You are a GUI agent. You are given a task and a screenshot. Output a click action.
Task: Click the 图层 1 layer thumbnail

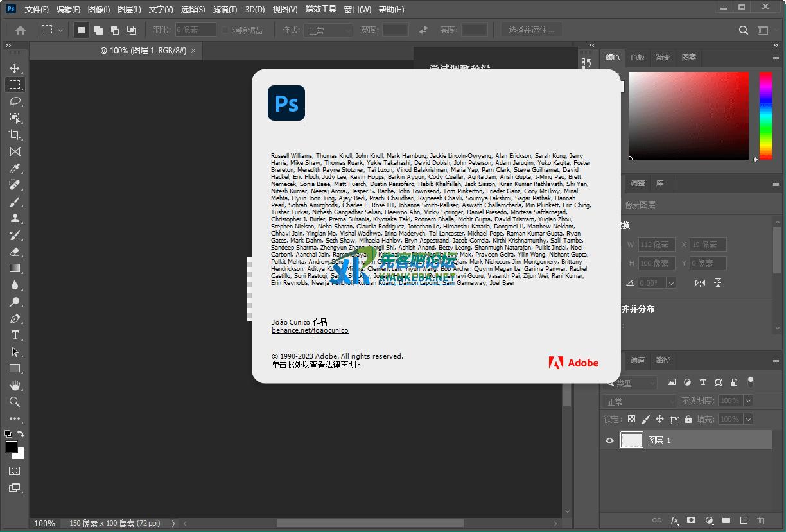point(632,440)
